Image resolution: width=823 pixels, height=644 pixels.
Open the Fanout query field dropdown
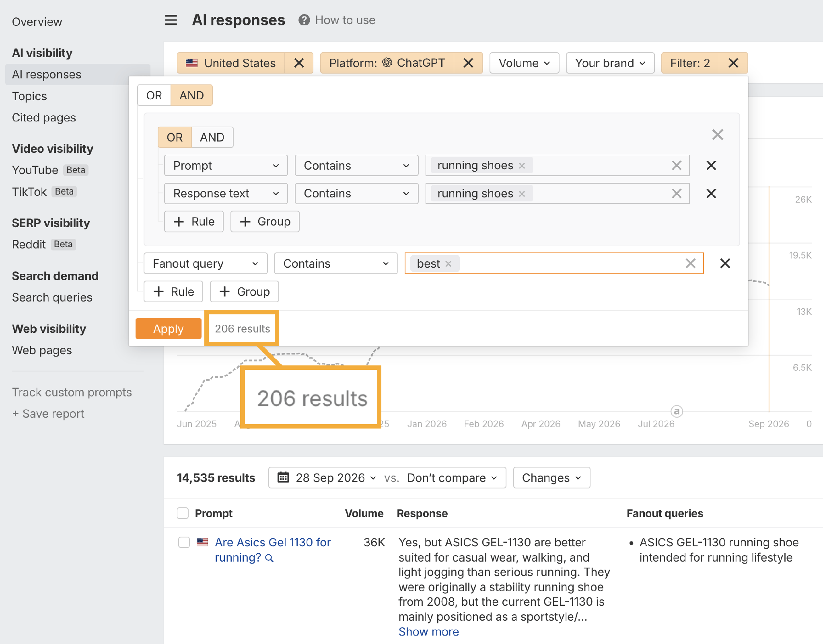(205, 263)
